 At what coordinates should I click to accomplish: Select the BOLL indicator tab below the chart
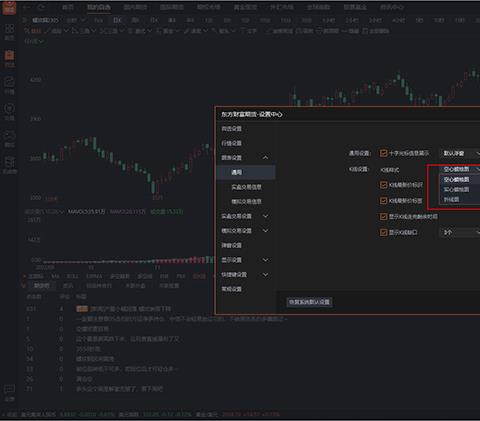click(72, 276)
